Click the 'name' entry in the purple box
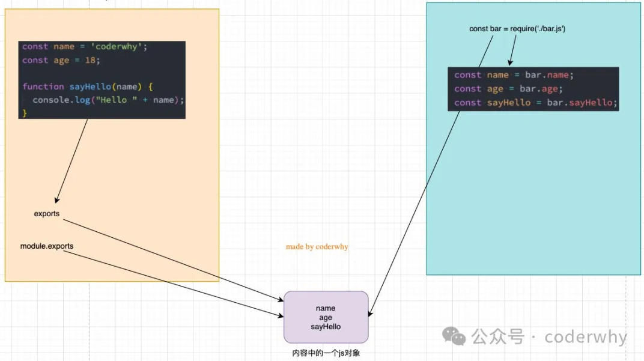The width and height of the screenshot is (644, 361). (x=326, y=308)
